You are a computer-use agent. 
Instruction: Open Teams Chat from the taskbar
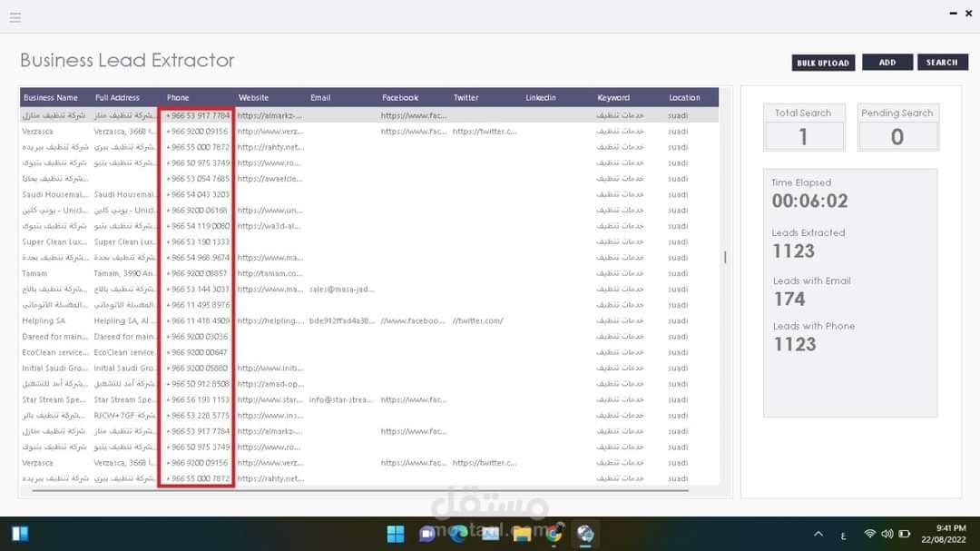(427, 534)
